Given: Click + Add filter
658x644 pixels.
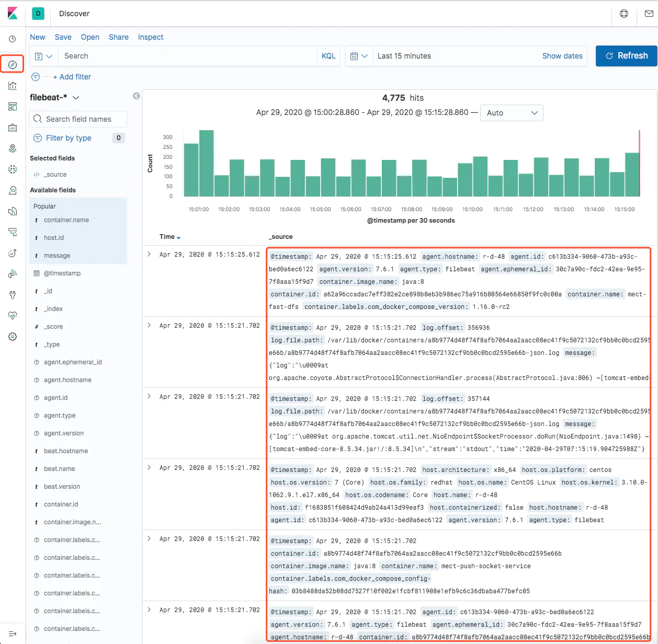Looking at the screenshot, I should [72, 77].
